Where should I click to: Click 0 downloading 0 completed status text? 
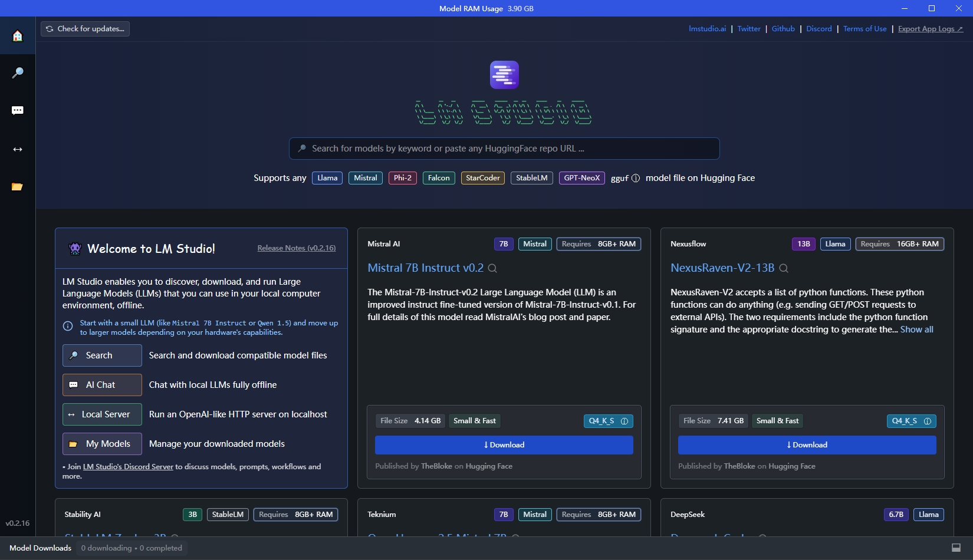click(x=132, y=548)
